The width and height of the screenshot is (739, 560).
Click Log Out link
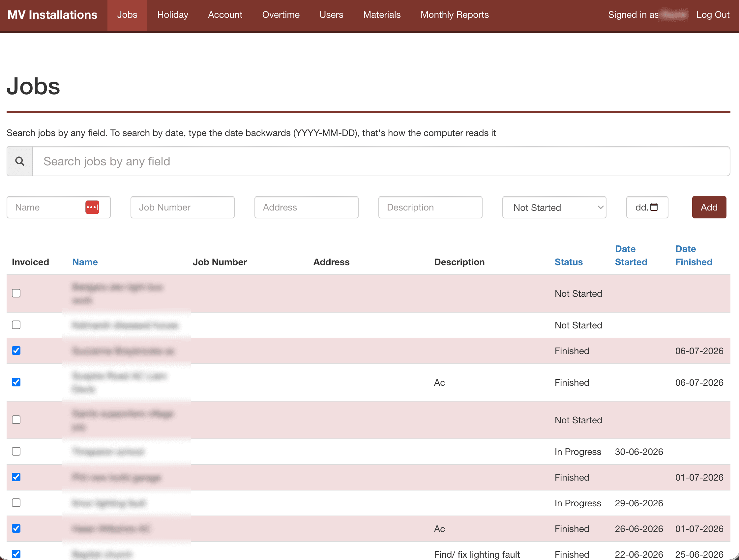713,15
